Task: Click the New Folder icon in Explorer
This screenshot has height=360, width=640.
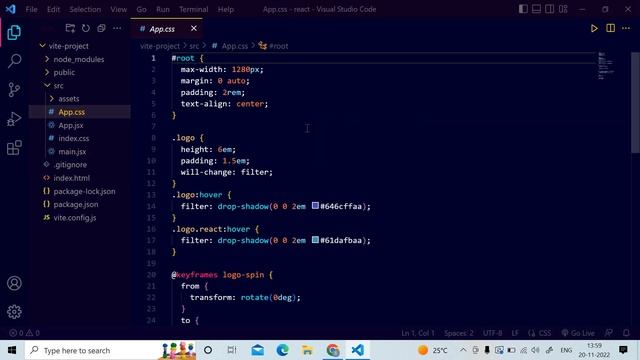Action: 70,28
